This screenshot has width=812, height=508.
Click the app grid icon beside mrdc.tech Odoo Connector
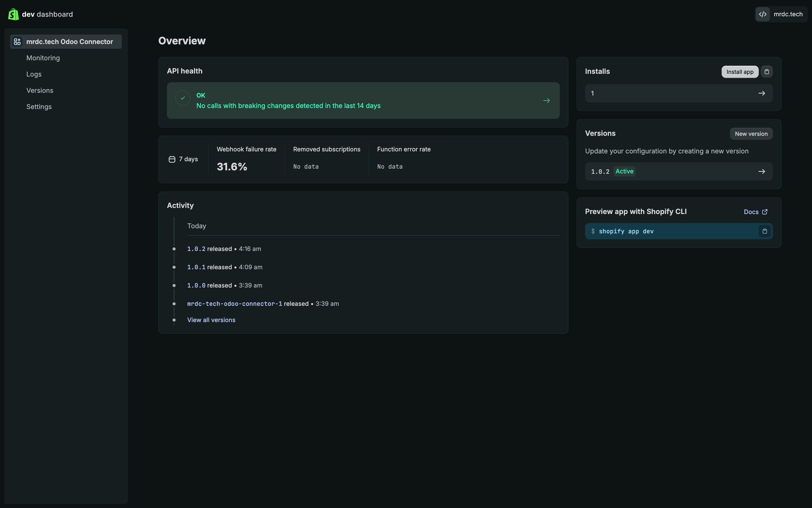tap(17, 41)
